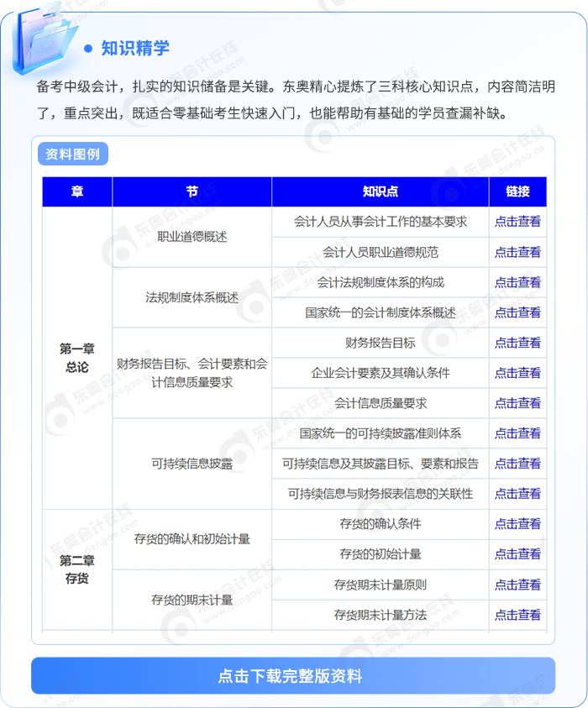
Task: Click the 点击下载完整版资料 download button
Action: [x=292, y=675]
